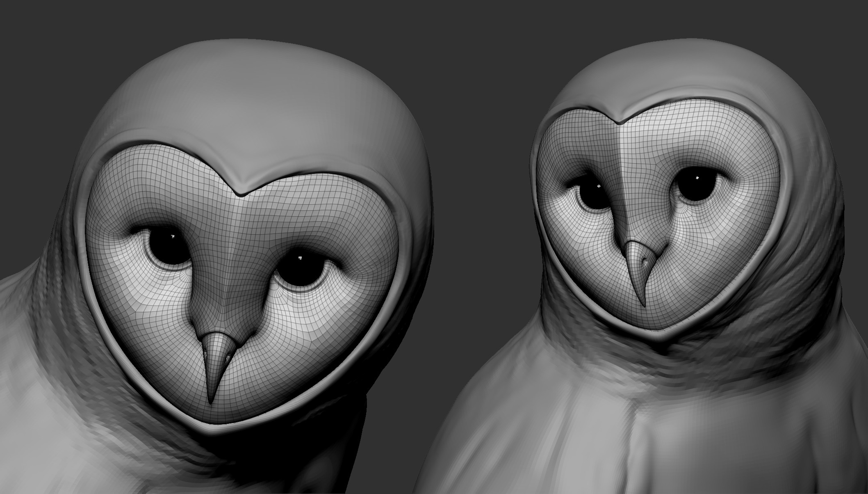
Task: Click the right owl model's beak
Action: pyautogui.click(x=640, y=272)
